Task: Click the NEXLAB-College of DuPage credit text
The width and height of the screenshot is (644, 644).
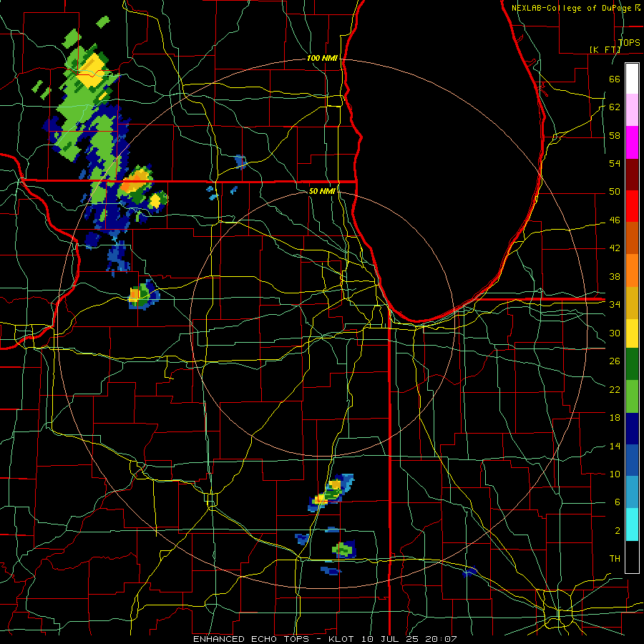Action: [x=576, y=8]
